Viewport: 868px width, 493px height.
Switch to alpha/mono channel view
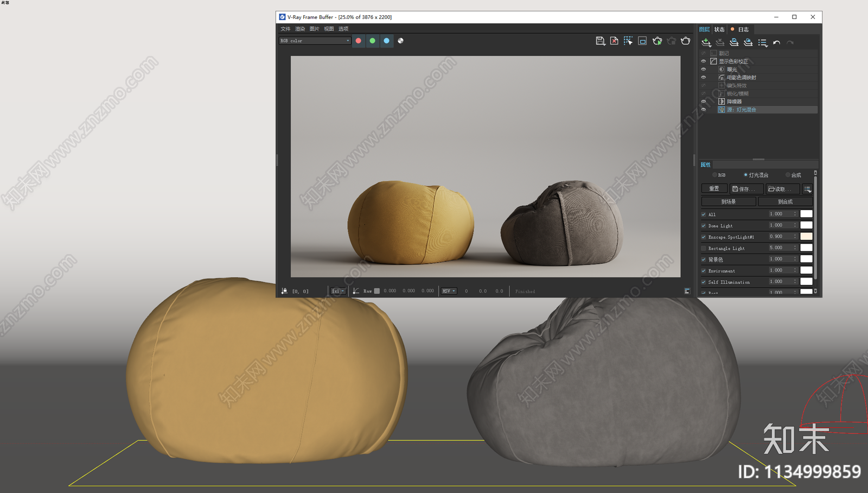coord(400,41)
